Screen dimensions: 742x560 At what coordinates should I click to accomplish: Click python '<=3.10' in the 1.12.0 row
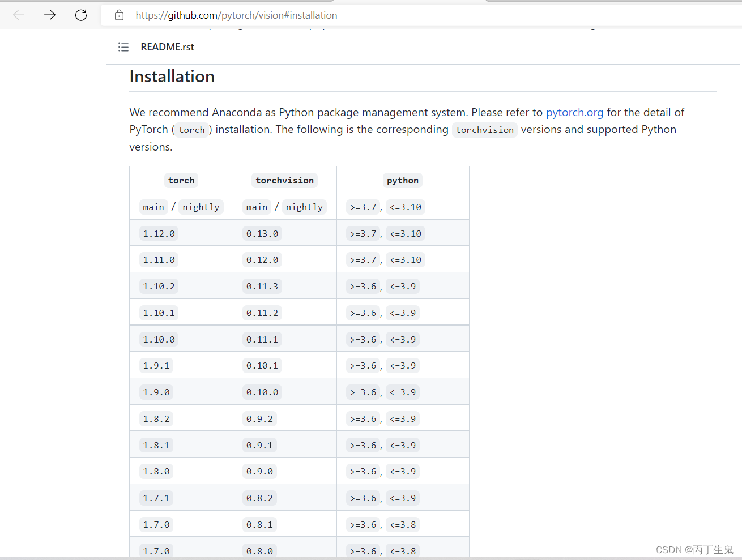tap(406, 233)
